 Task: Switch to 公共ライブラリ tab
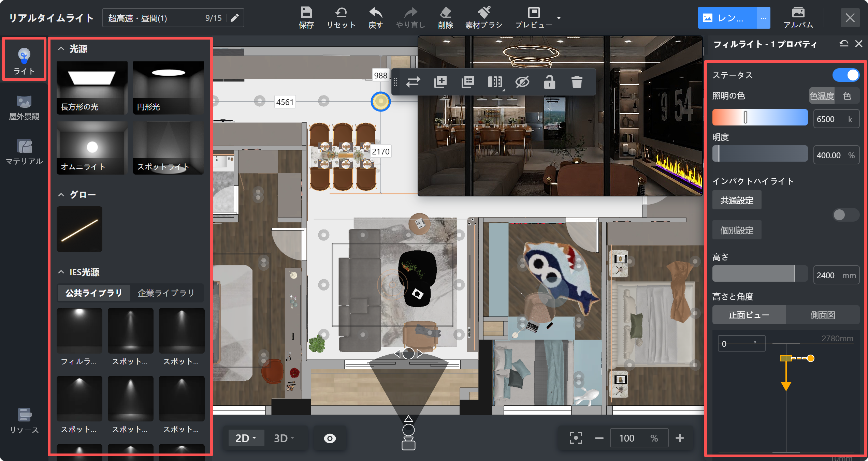94,293
